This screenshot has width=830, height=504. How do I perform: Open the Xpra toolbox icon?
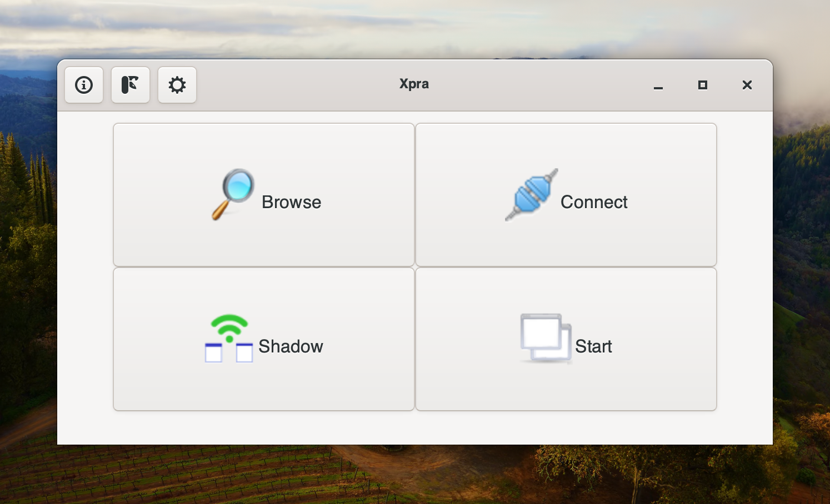pyautogui.click(x=131, y=85)
